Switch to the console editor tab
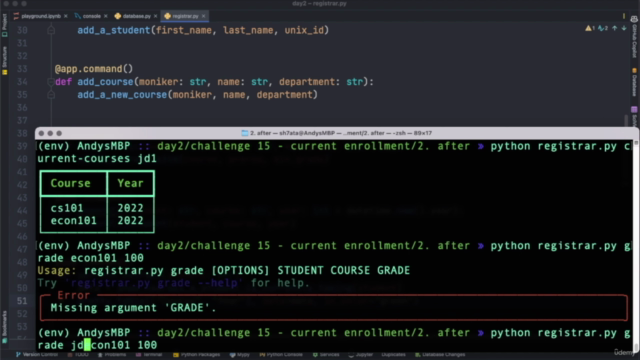The width and height of the screenshot is (640, 360). (x=91, y=16)
